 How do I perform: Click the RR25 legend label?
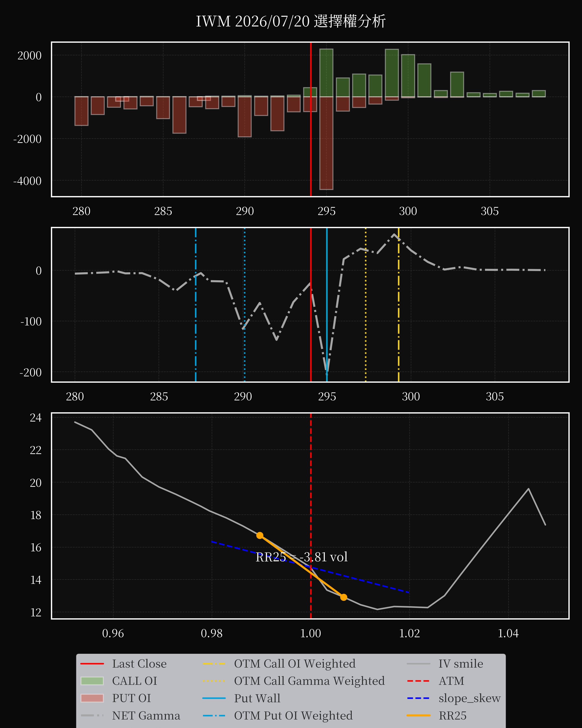[453, 716]
